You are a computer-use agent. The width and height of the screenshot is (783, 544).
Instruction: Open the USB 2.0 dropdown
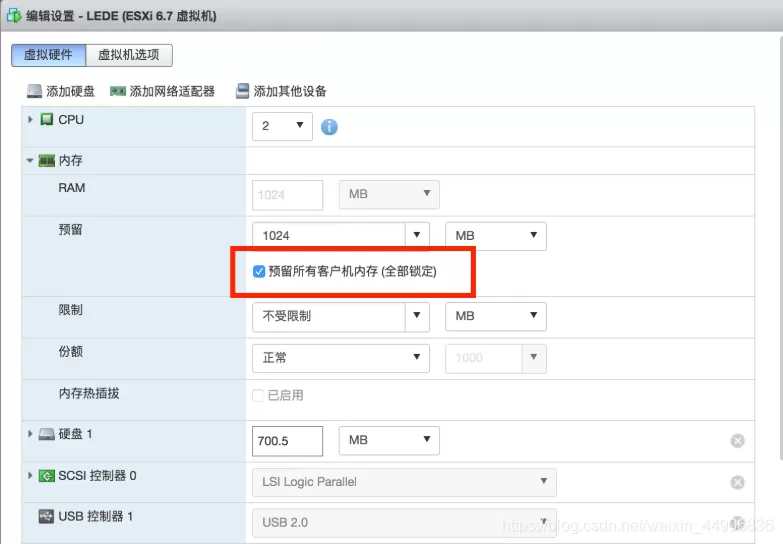coord(404,523)
